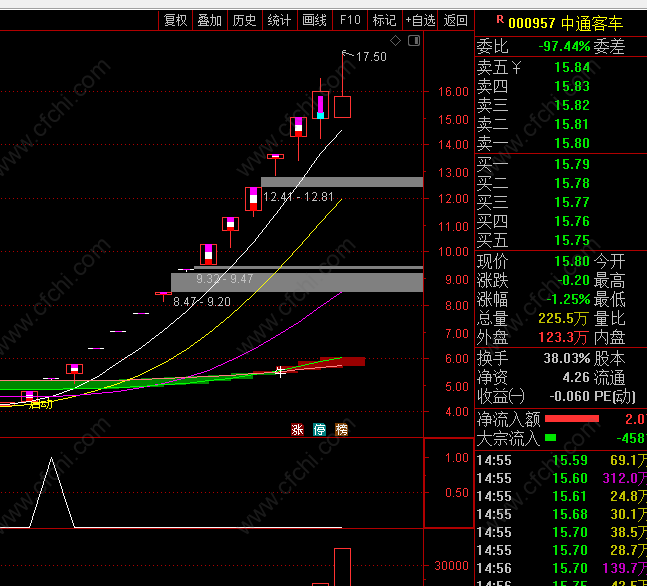Select the 画线 drawing tool
This screenshot has width=647, height=586.
(314, 20)
